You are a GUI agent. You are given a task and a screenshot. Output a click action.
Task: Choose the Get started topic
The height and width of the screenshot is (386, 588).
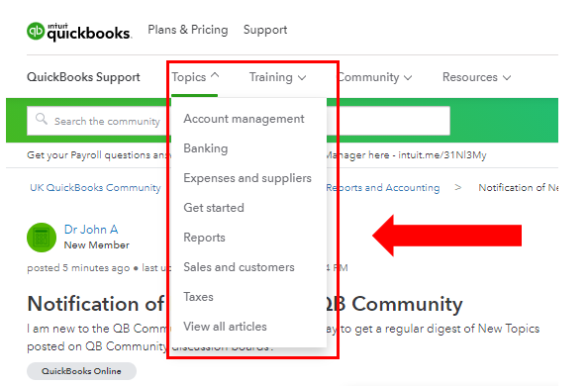click(214, 208)
